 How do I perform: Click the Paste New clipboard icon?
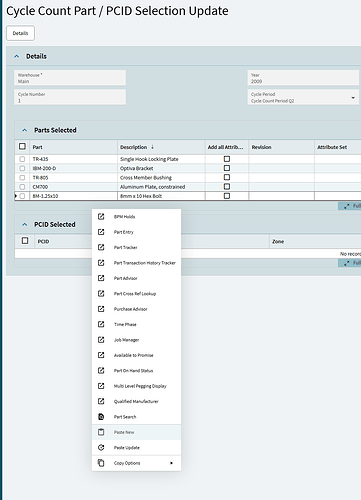[101, 432]
